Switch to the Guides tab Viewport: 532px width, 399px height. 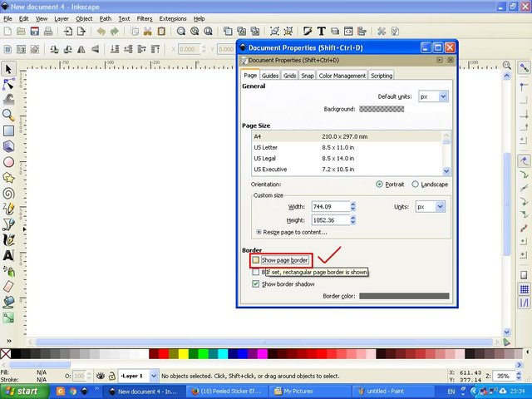tap(270, 76)
